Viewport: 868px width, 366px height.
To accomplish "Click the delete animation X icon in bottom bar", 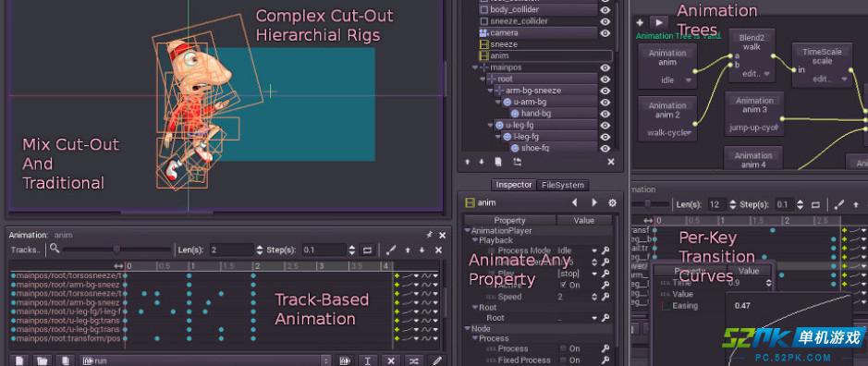I will [391, 360].
